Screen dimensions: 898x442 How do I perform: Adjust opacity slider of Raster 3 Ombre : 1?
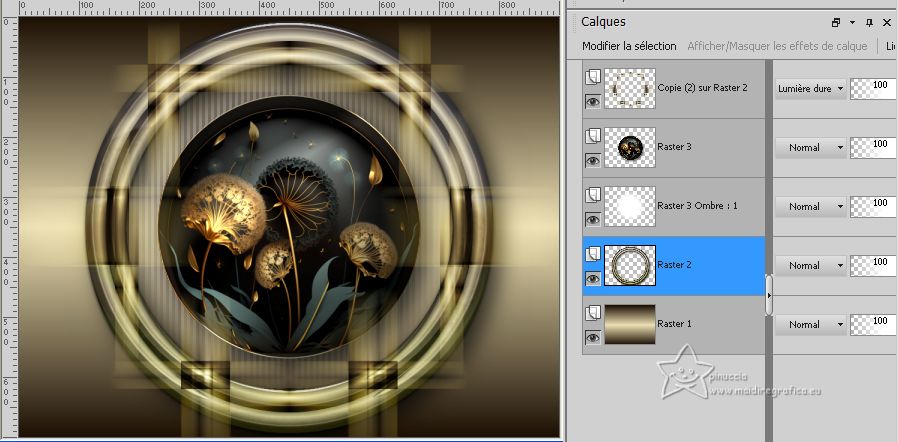click(874, 207)
